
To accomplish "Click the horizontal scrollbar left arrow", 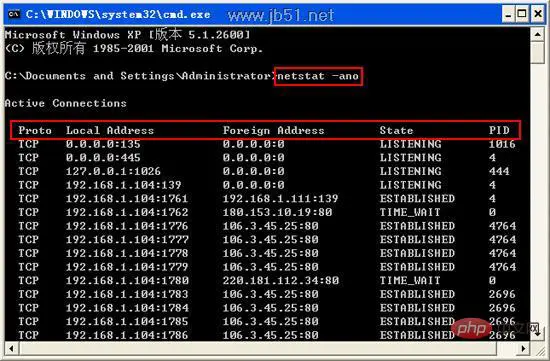I will 12,348.
